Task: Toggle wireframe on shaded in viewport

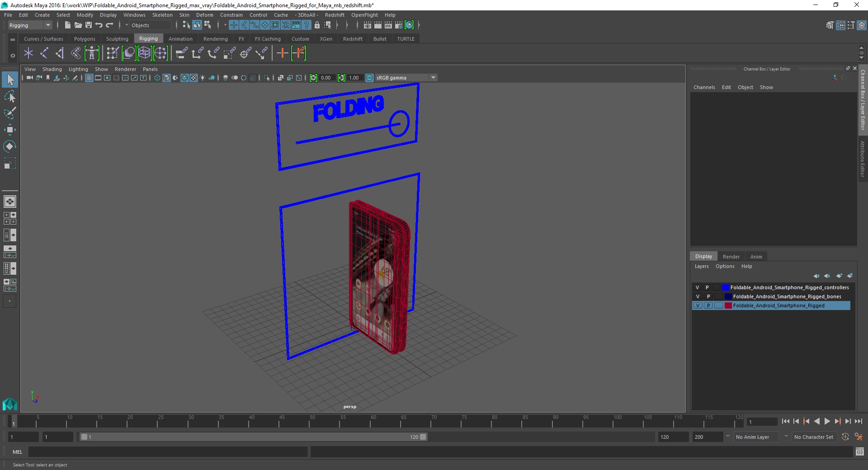Action: point(184,78)
